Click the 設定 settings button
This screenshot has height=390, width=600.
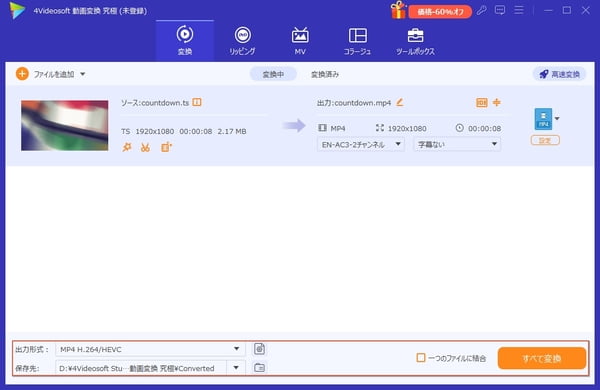(545, 140)
